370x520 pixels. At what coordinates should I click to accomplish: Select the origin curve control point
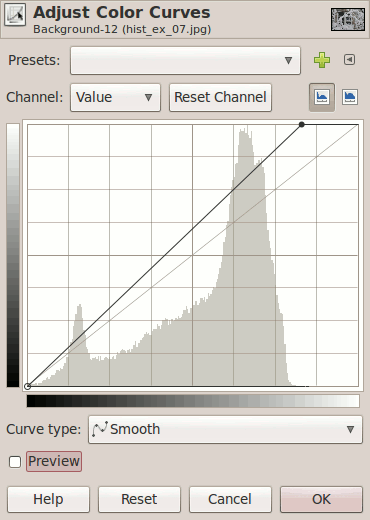pyautogui.click(x=28, y=386)
